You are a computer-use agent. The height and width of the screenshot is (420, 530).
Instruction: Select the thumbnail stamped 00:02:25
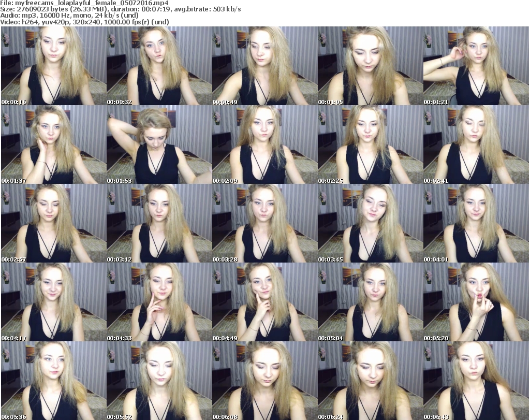pyautogui.click(x=371, y=144)
